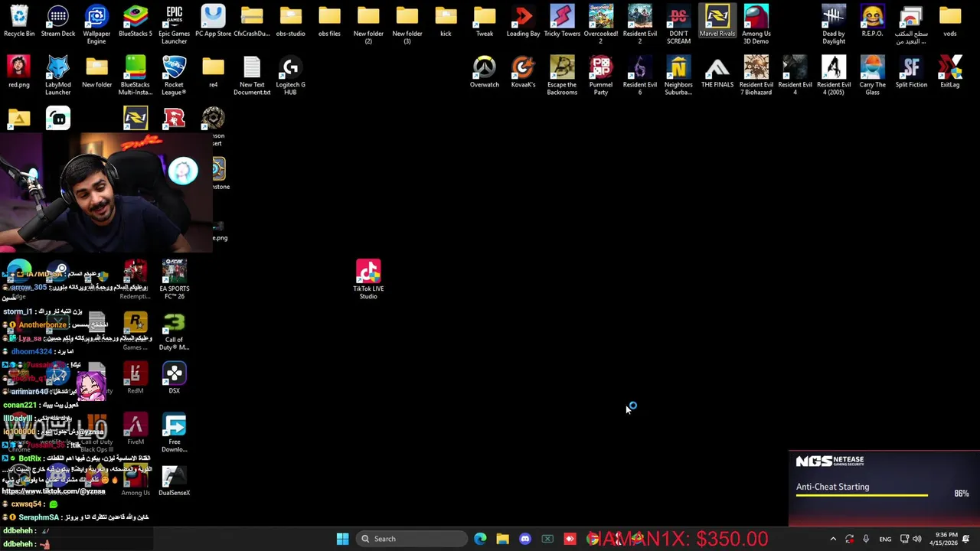Launch Overwatch desktop icon
The height and width of the screenshot is (551, 980).
(x=485, y=72)
